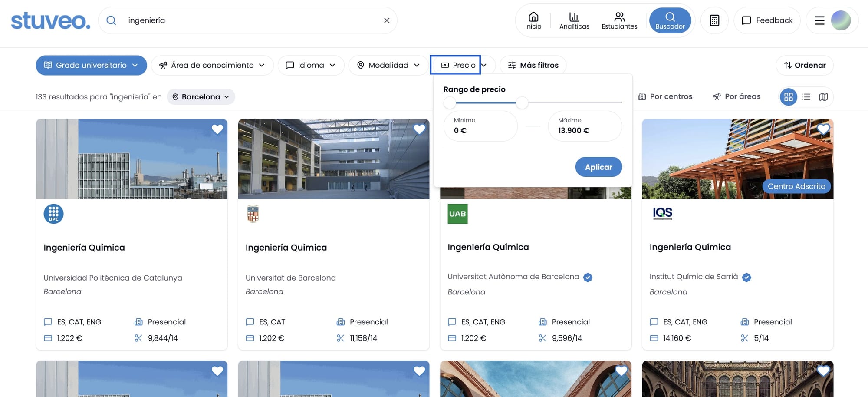
Task: Open the Analíticas tab
Action: coord(574,20)
